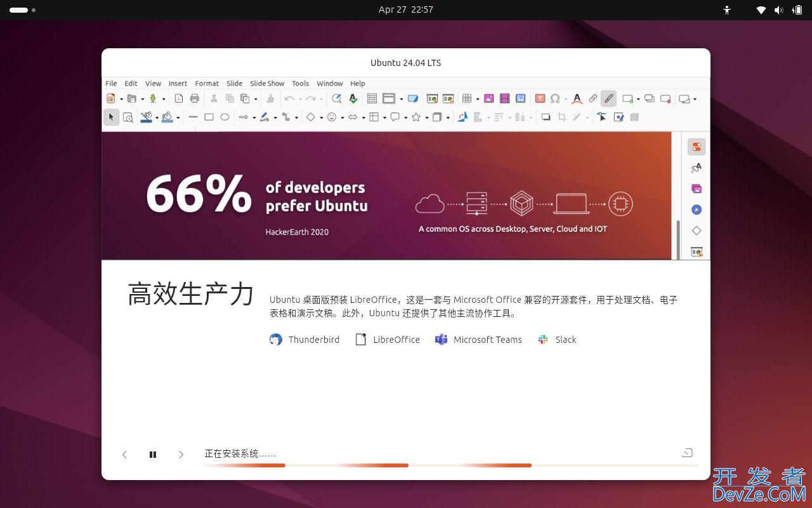Screen dimensions: 812x508
Task: Expand the Symbol Shapes smiley dropdown arrow
Action: 343,117
